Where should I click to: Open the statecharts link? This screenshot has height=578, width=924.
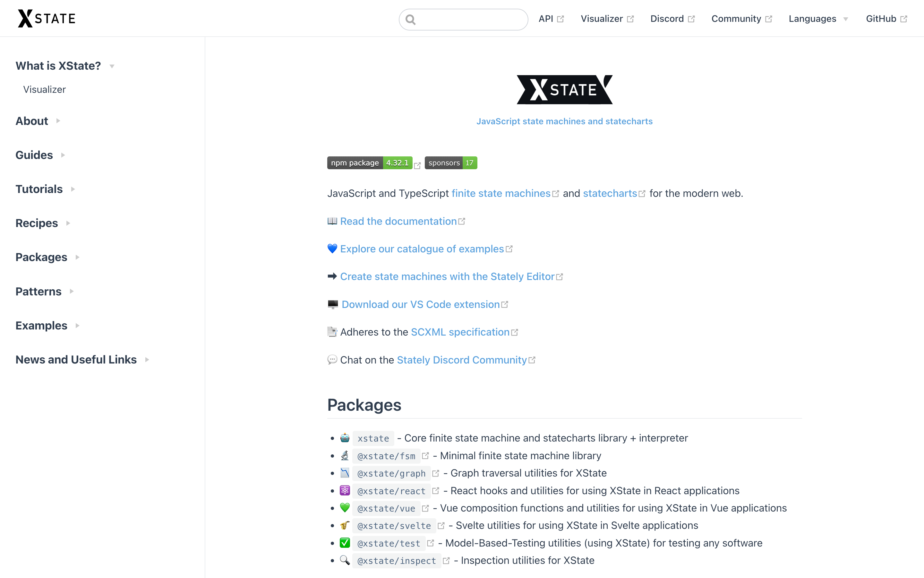click(610, 193)
